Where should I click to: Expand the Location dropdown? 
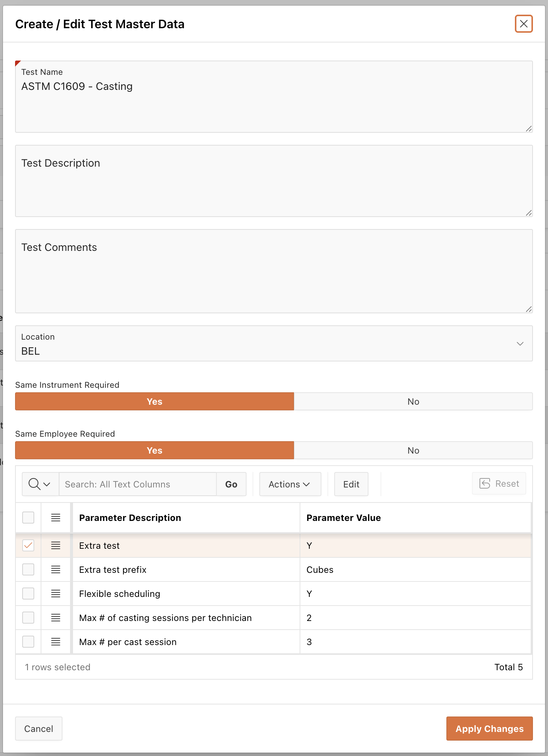click(x=520, y=344)
